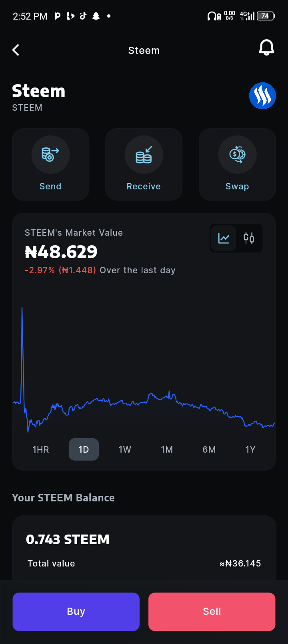
Task: Tap the 0.743 STEEM balance card
Action: (x=144, y=548)
